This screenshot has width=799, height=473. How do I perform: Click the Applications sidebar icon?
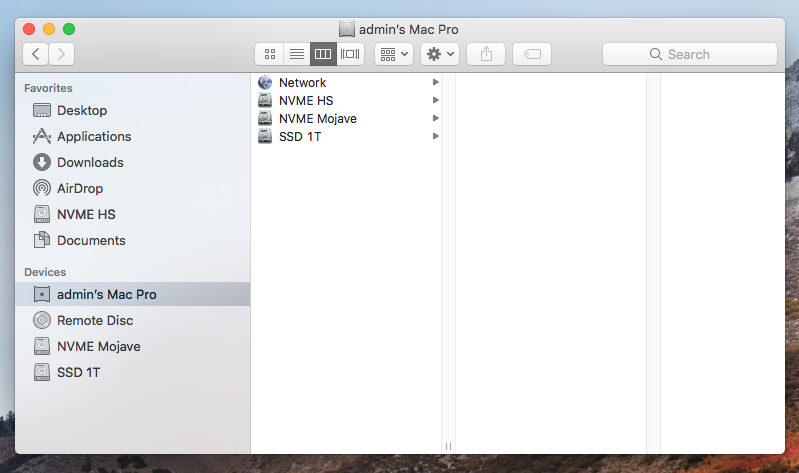tap(42, 137)
